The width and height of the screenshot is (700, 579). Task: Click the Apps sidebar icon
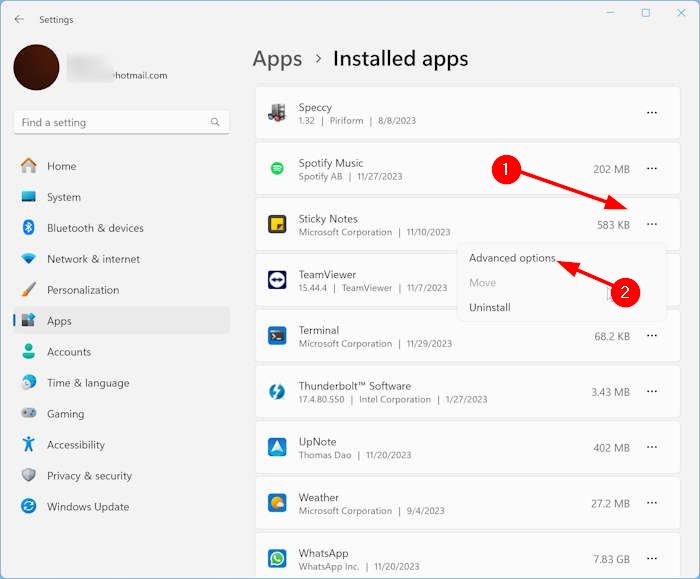pos(29,320)
